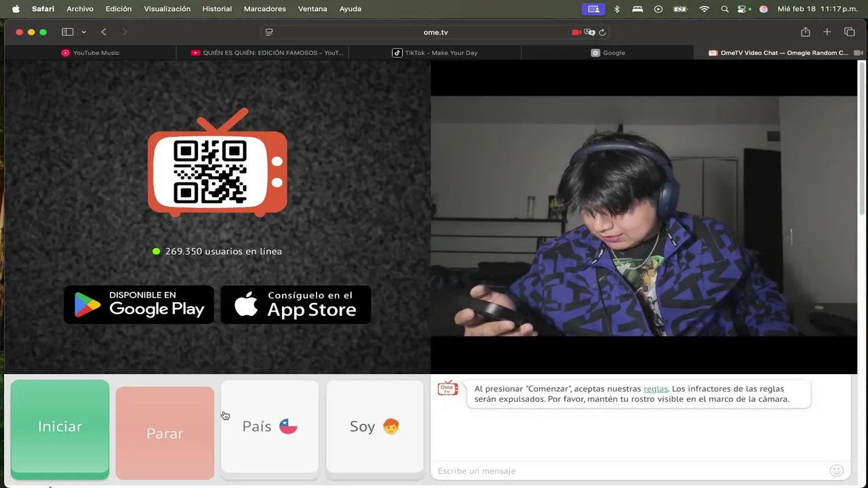Open the Historial menu
The image size is (868, 488).
pyautogui.click(x=217, y=9)
